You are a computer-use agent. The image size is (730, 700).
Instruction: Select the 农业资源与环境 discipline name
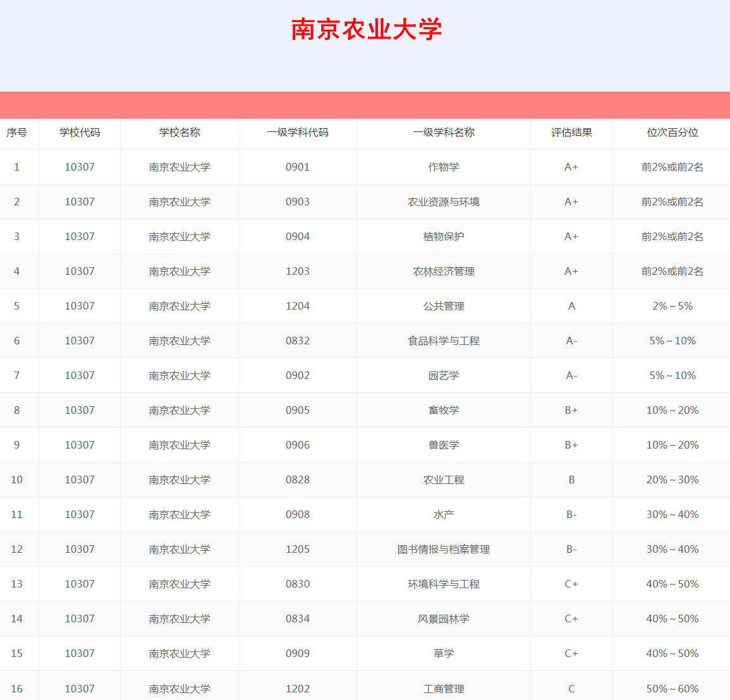point(443,202)
